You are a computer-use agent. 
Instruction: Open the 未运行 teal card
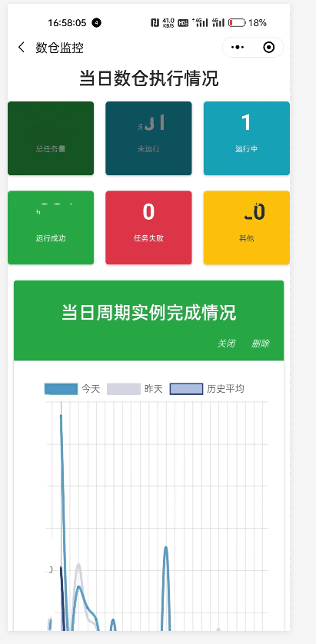point(148,138)
